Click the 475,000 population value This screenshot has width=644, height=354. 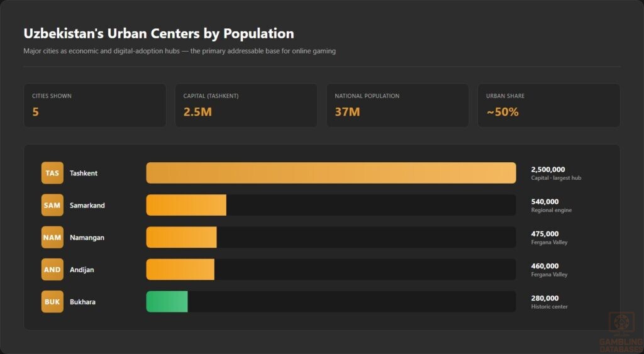(545, 234)
